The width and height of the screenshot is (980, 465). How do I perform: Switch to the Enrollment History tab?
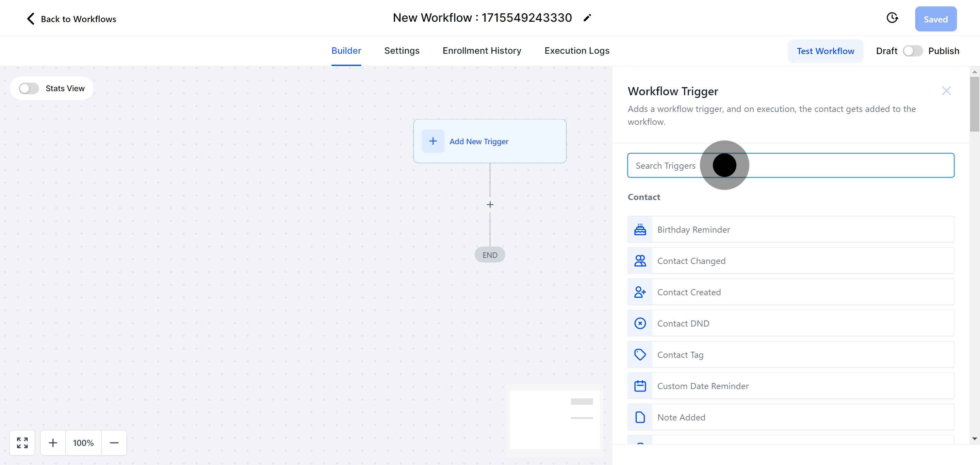pyautogui.click(x=481, y=51)
